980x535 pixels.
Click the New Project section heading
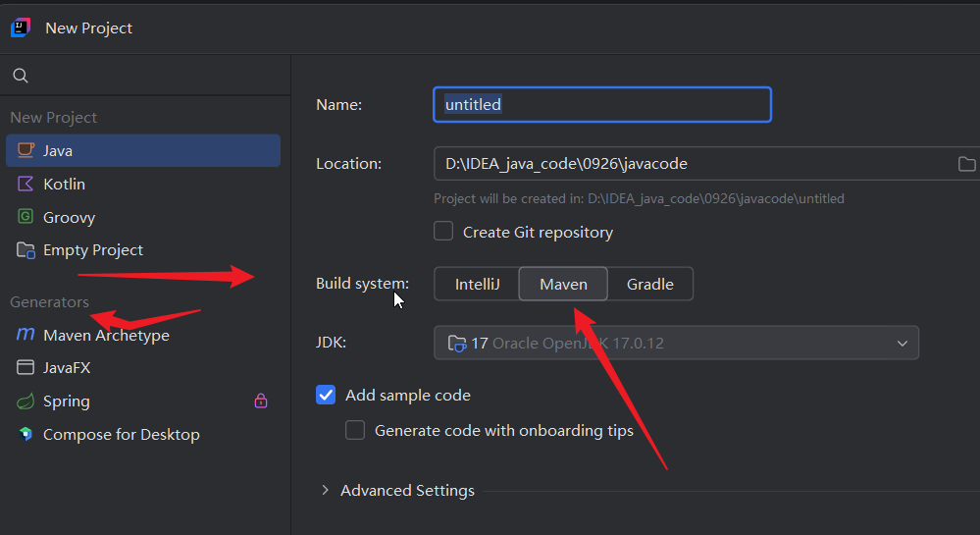(53, 117)
